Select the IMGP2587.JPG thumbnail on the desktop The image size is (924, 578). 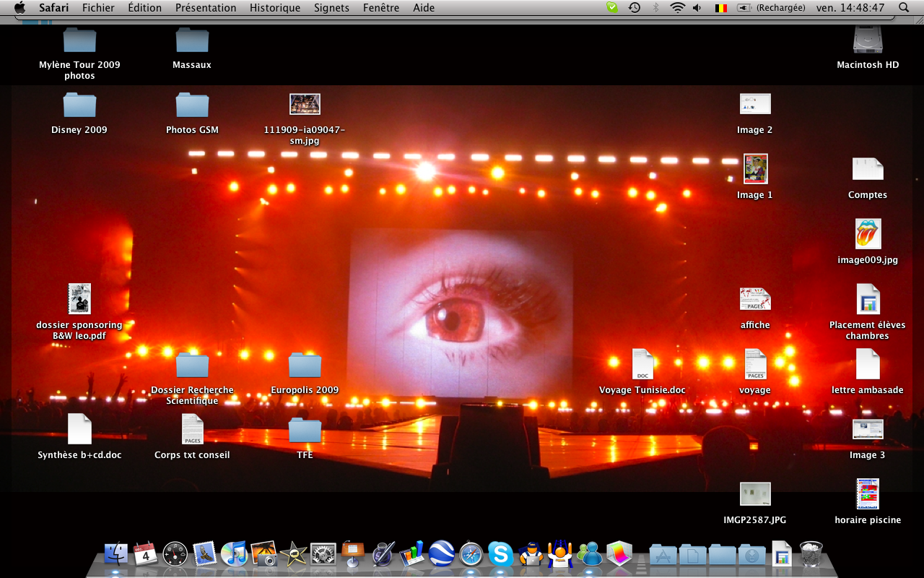coord(755,495)
